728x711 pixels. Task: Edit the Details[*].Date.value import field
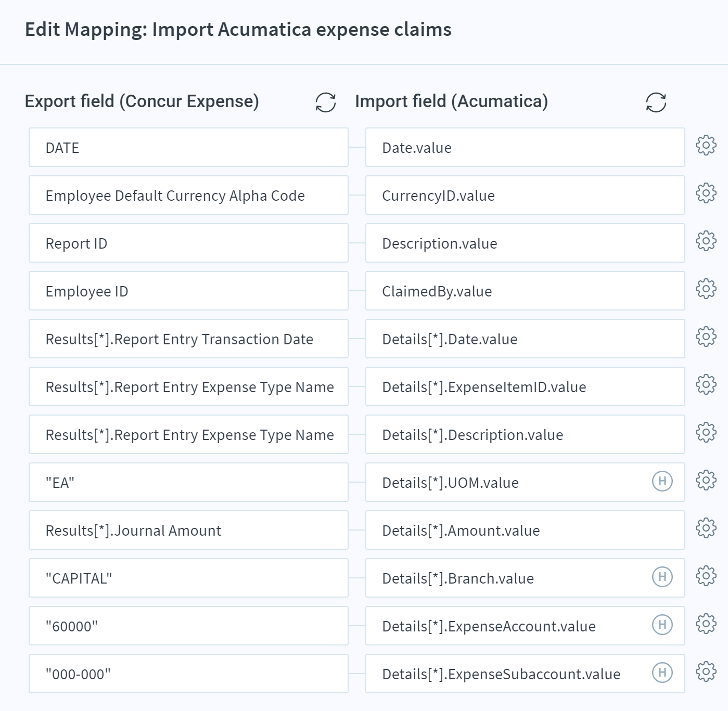pyautogui.click(x=525, y=339)
